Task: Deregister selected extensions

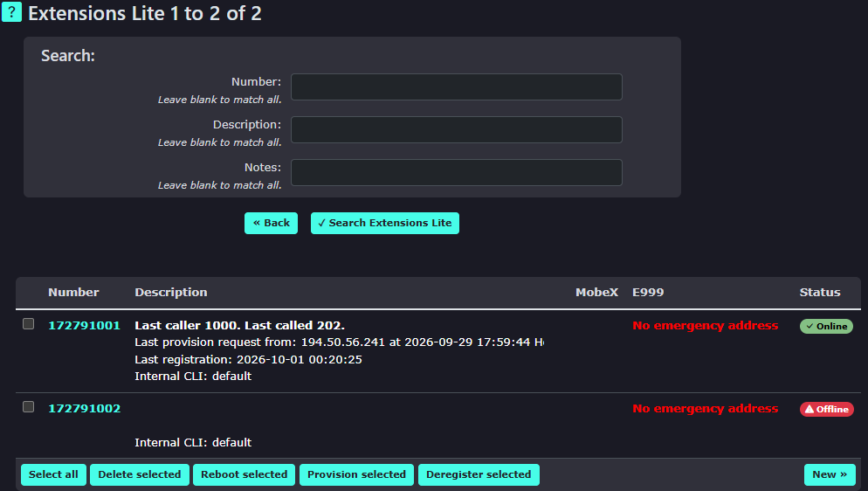Action: 479,474
